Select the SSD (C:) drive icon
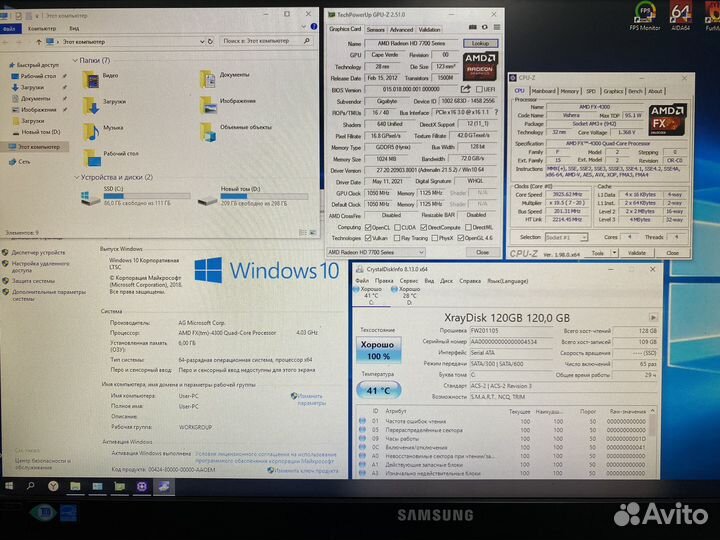This screenshot has height=540, width=720. (x=90, y=198)
